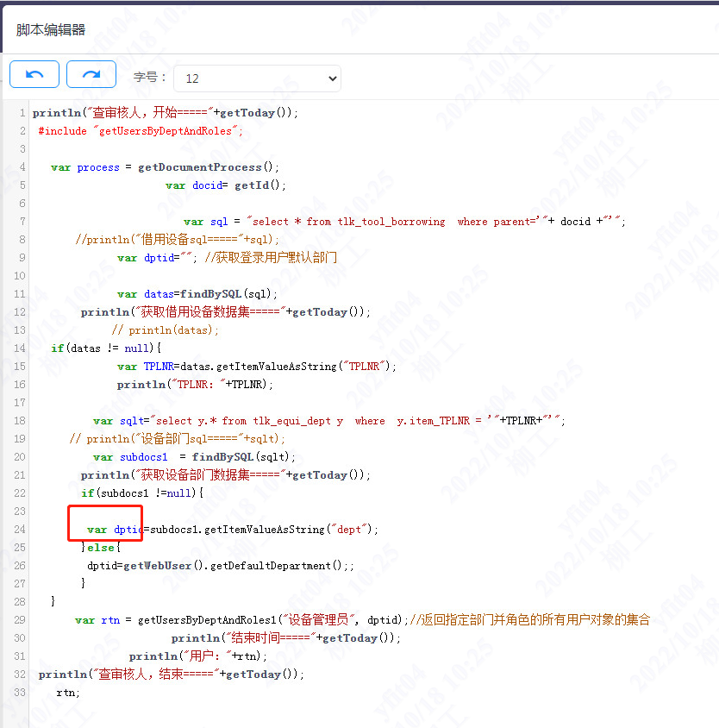Click the commented println(datas) line
Viewport: 719px width, 728px height.
(x=165, y=330)
